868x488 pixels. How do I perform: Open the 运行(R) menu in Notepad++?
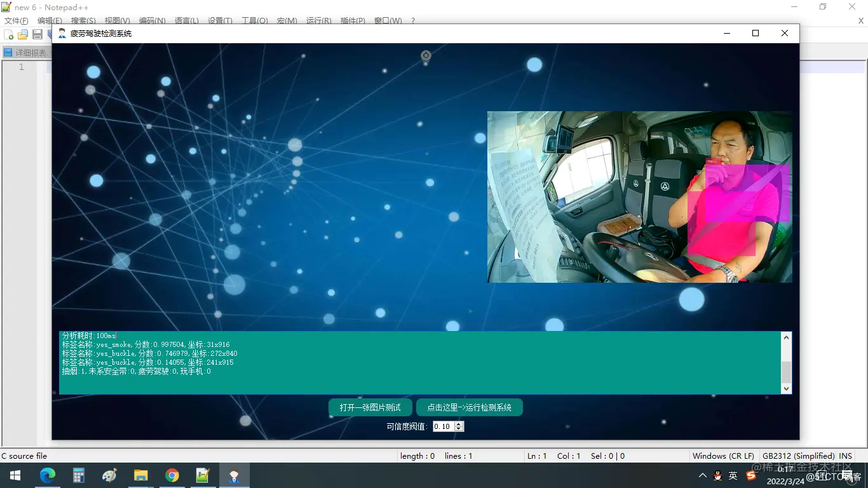coord(318,21)
